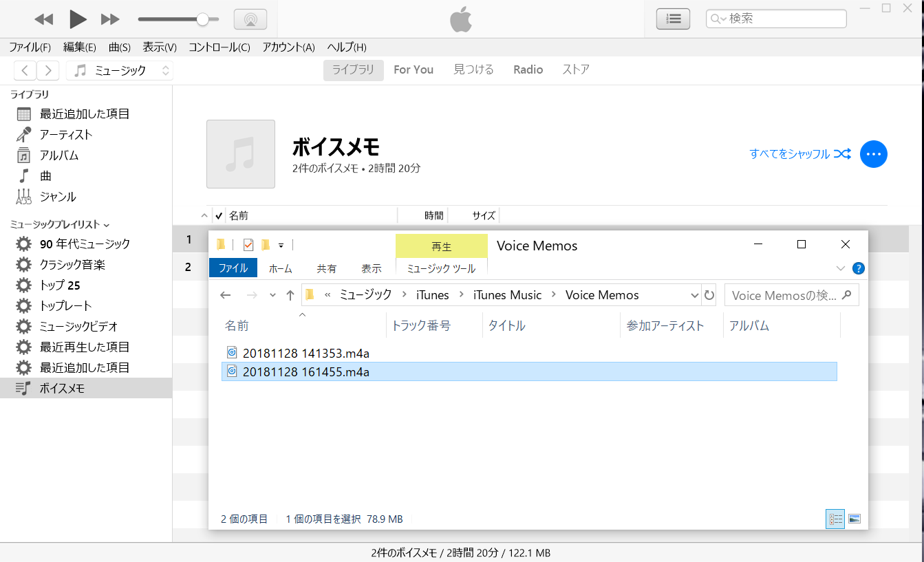Go forward with iTunes forward arrow
The image size is (924, 562).
coord(47,70)
